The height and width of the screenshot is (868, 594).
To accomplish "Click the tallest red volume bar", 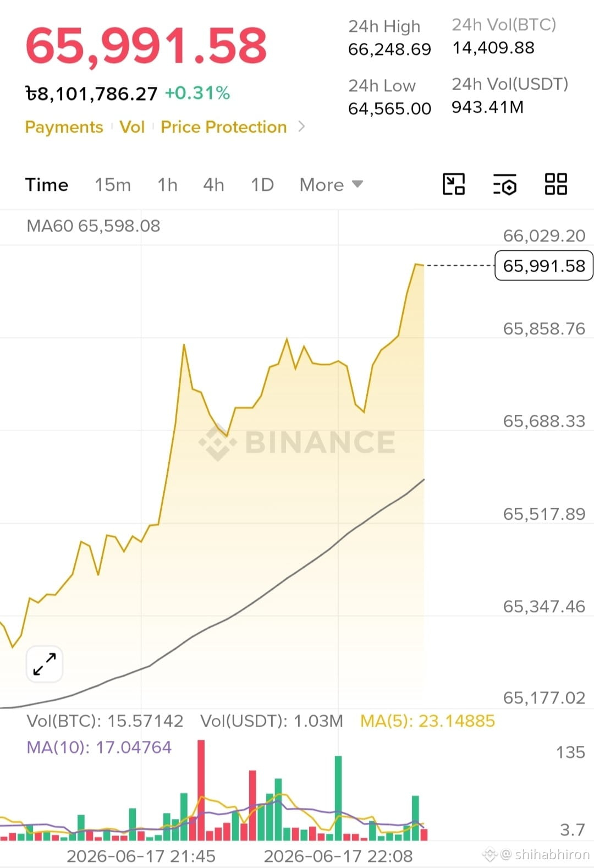I will point(201,790).
